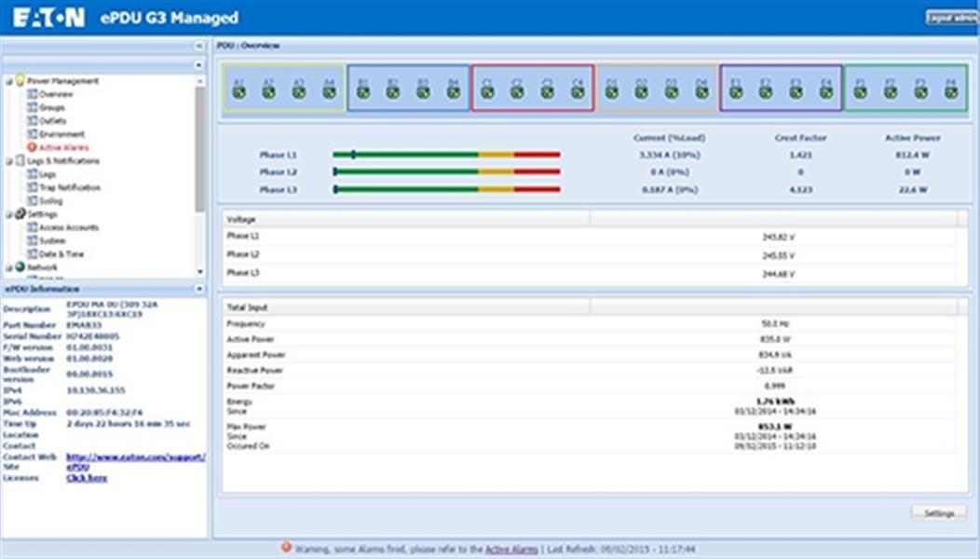Select outlet B1 icon
The image size is (980, 559).
click(363, 92)
